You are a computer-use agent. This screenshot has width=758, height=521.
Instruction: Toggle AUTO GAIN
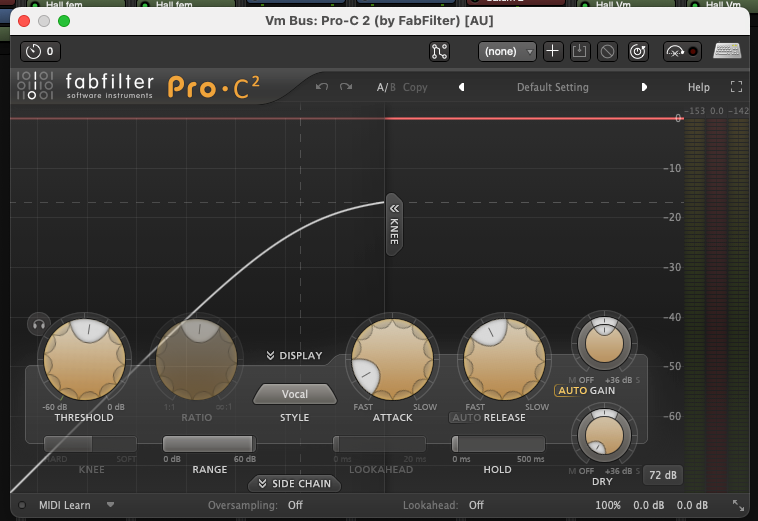[572, 391]
